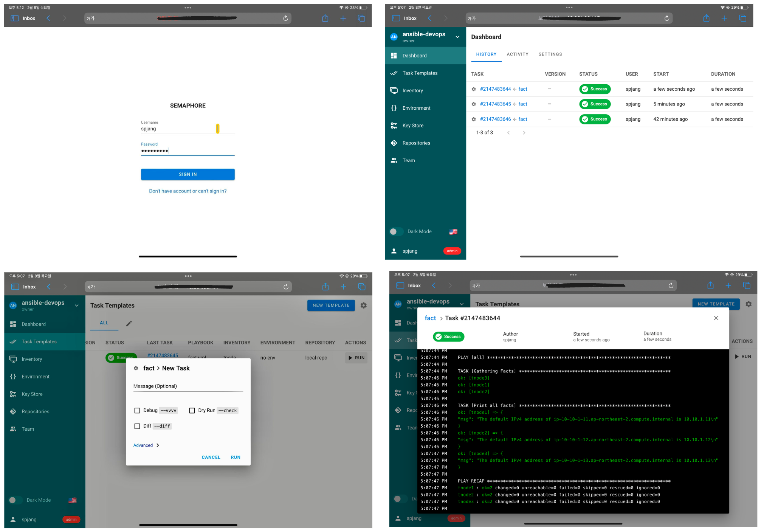Click the Safari reload icon on login page
Viewport: 761px width, 532px height.
285,18
